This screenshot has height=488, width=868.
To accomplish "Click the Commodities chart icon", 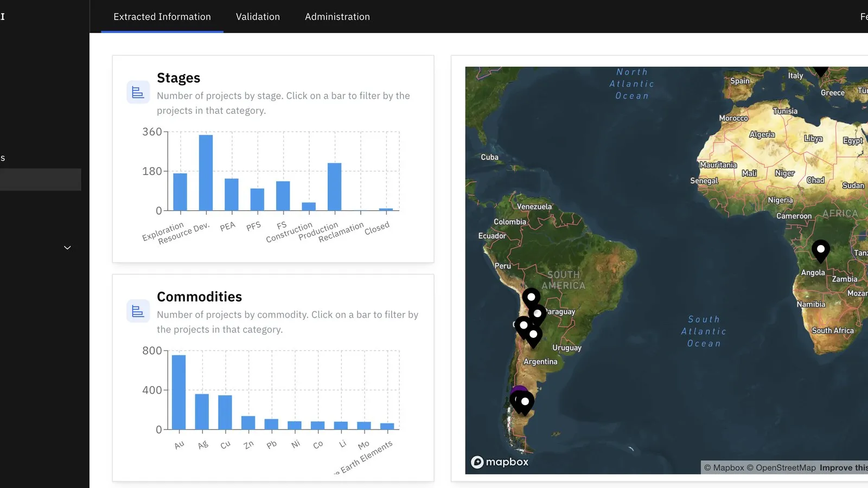I will click(x=138, y=311).
